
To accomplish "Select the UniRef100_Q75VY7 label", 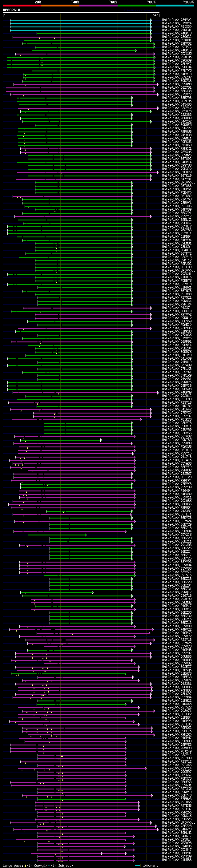I will [x=177, y=94].
